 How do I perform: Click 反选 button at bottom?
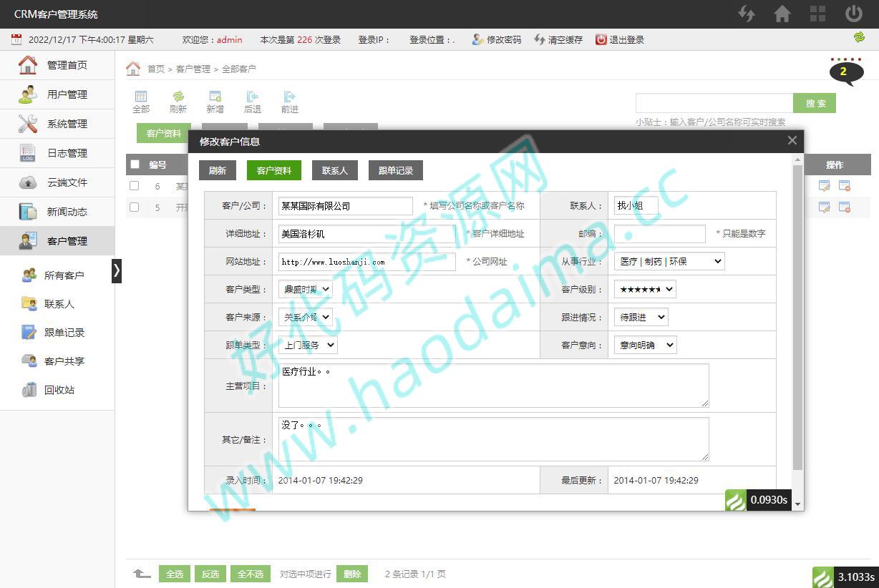point(210,574)
